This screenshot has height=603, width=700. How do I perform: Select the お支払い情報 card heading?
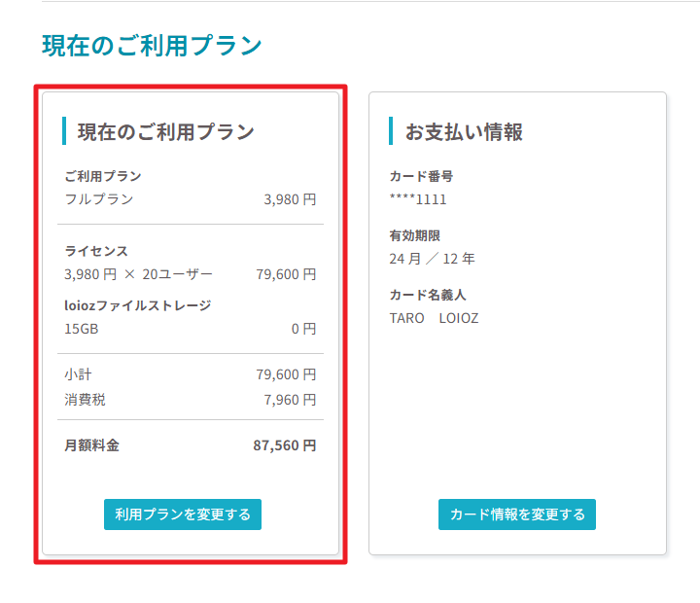464,131
